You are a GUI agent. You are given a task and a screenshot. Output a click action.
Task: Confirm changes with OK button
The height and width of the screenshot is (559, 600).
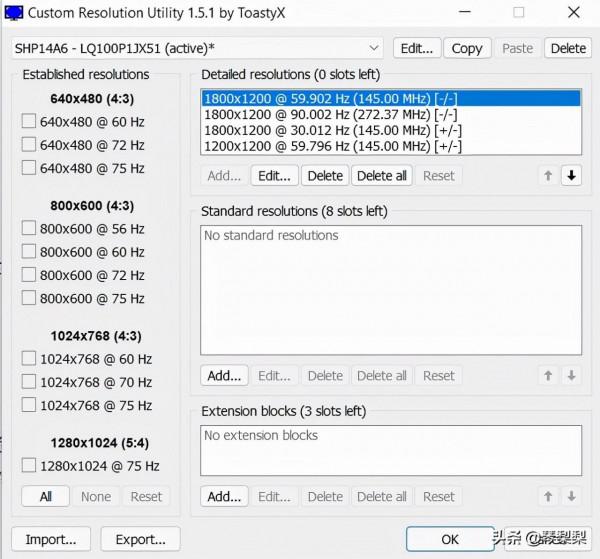450,539
